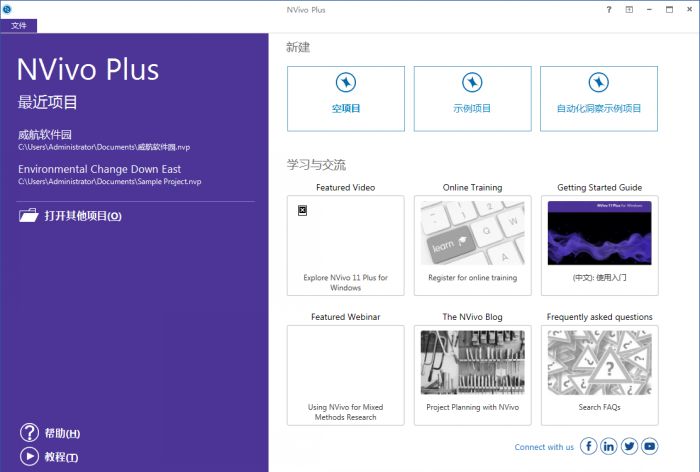Open the 帮助(H) label
Screen dimensions: 700x472
[x=62, y=433]
